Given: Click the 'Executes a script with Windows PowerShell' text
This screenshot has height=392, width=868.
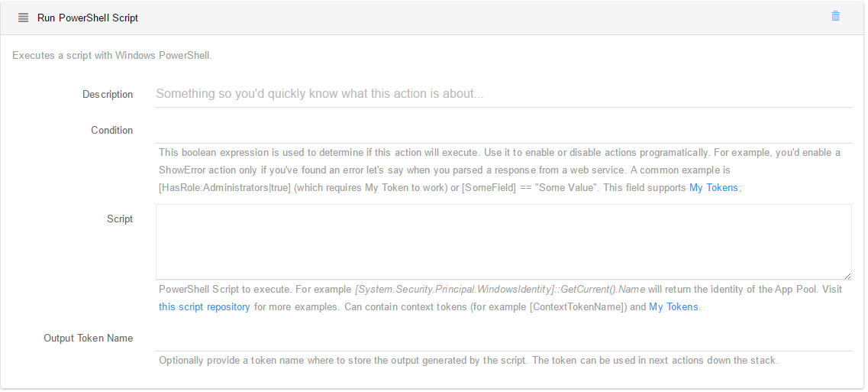Looking at the screenshot, I should click(x=111, y=56).
